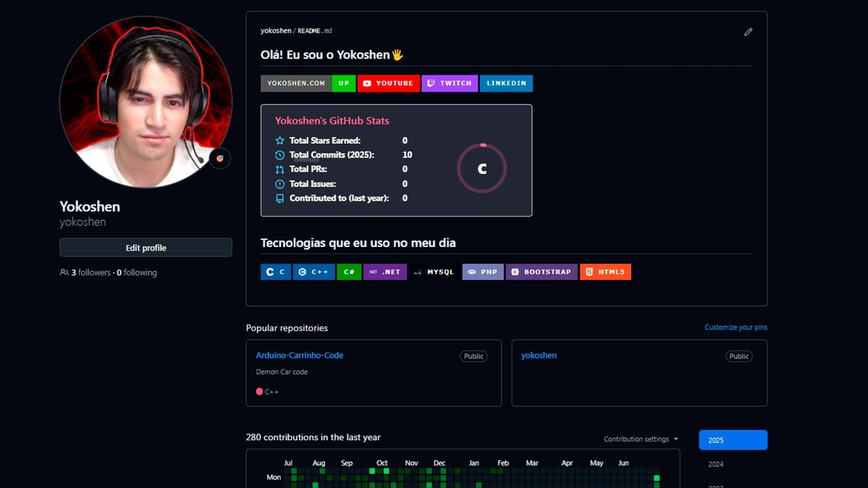868x488 pixels.
Task: Open the YouTube badge link
Action: (x=388, y=84)
